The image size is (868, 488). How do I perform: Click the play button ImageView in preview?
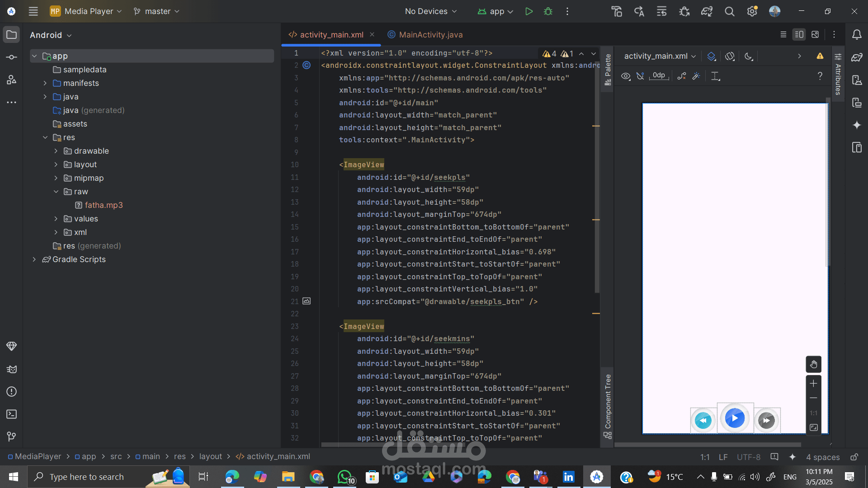click(x=735, y=418)
